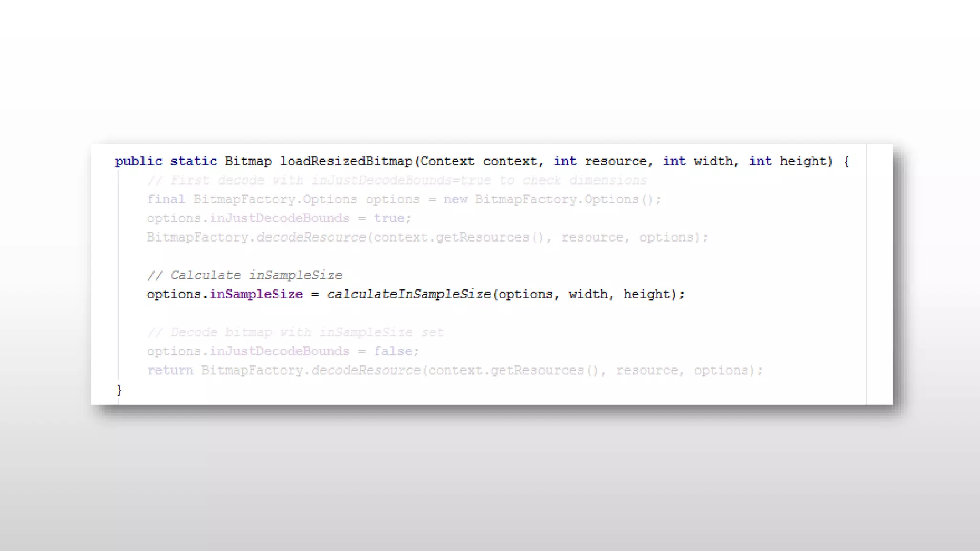
Task: Click the faded 'Decode bitmap with inSampleSize set' comment
Action: 295,332
